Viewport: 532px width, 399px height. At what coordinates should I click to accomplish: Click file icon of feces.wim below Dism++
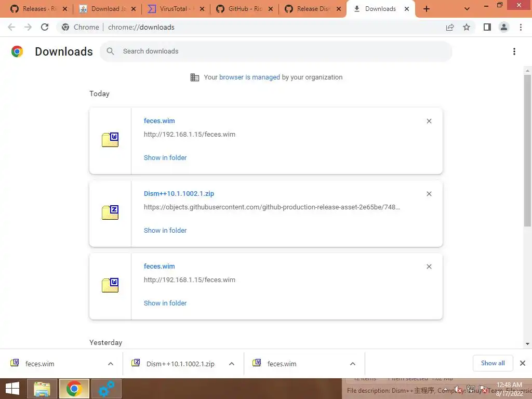pyautogui.click(x=110, y=285)
